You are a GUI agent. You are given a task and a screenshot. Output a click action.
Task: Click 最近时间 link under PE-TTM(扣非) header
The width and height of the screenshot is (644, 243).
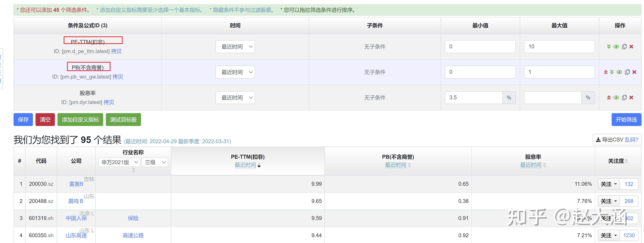pos(245,165)
